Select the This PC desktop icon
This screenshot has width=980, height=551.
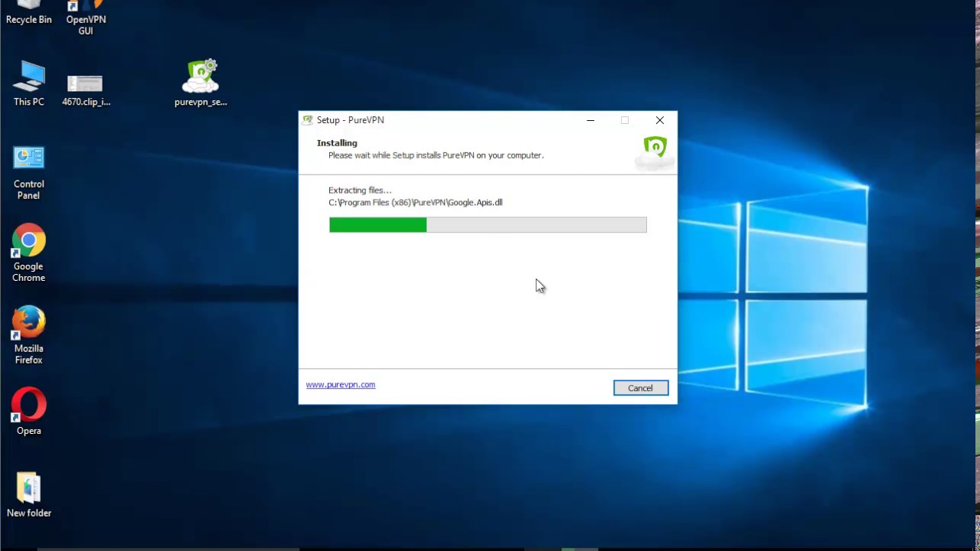tap(28, 83)
